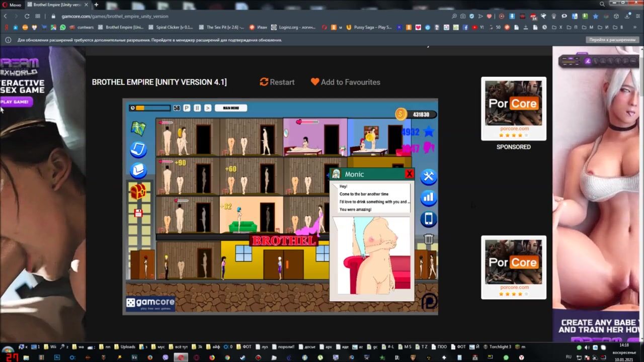Add game to favourites
644x362 pixels.
(346, 82)
